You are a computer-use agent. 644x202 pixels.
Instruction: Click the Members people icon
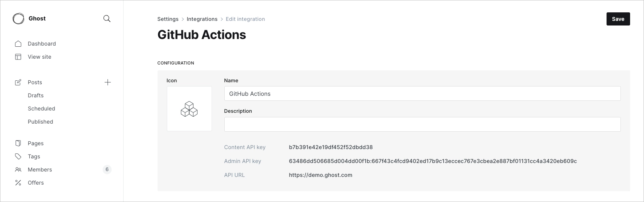pos(18,170)
